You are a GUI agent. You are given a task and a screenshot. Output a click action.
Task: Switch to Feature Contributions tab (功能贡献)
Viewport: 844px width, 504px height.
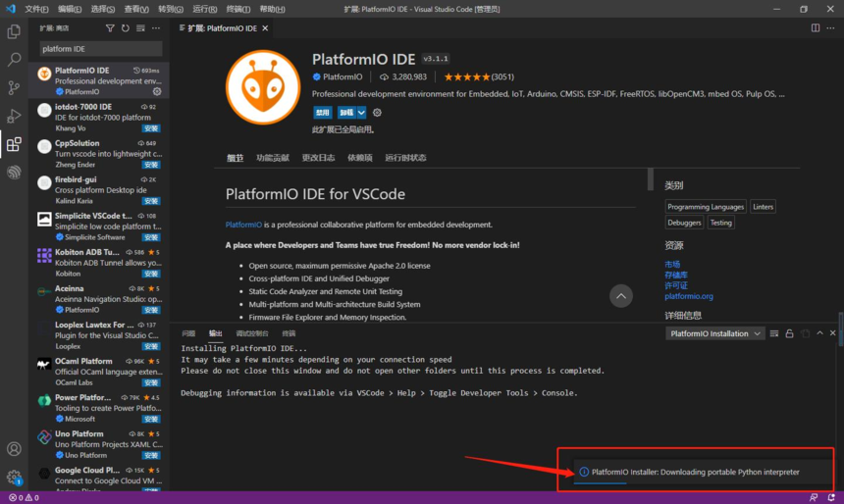point(273,158)
